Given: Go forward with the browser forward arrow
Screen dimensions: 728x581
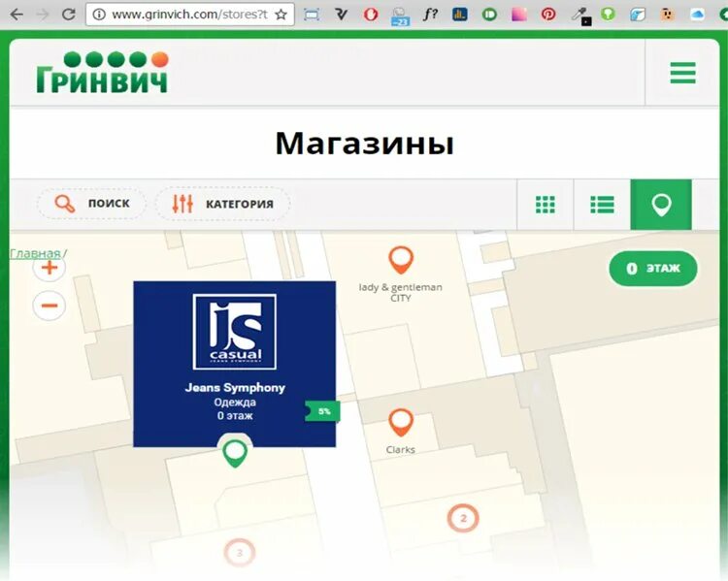Looking at the screenshot, I should (43, 15).
